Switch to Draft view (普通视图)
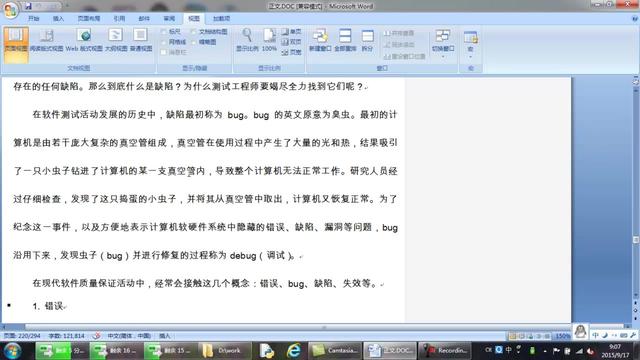The width and height of the screenshot is (640, 360). click(141, 41)
